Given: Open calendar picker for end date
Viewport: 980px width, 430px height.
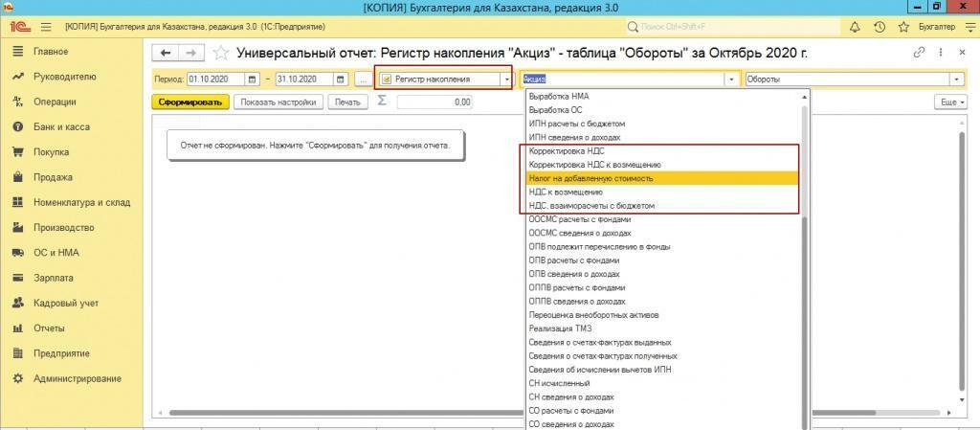Looking at the screenshot, I should point(339,79).
